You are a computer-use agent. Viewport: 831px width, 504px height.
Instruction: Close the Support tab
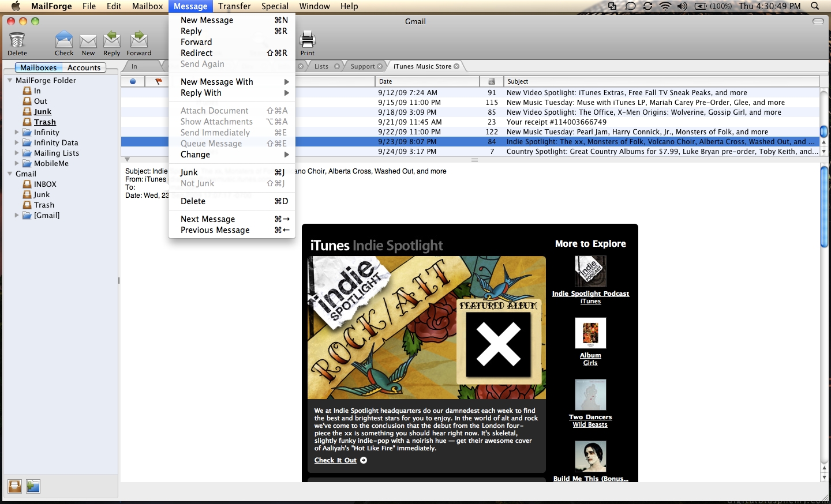[x=380, y=66]
